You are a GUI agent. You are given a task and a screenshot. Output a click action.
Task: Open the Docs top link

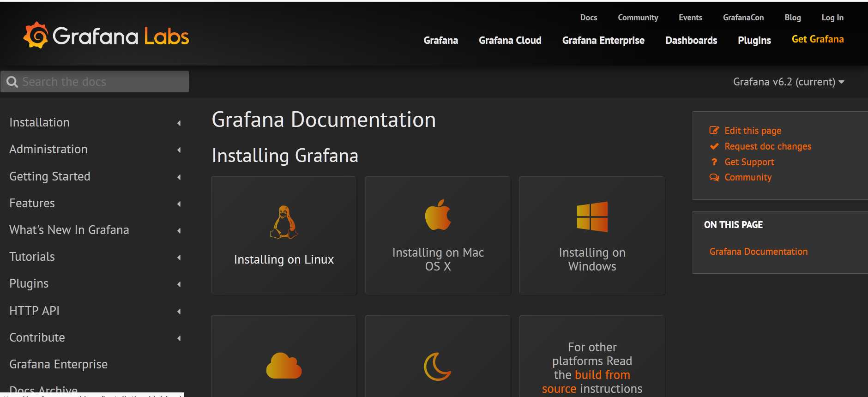tap(588, 18)
